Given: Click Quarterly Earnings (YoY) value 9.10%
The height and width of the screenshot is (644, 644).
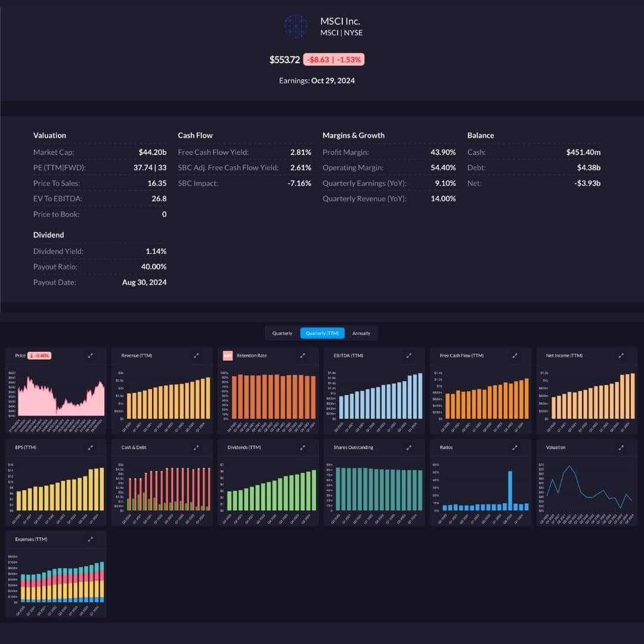Looking at the screenshot, I should (x=445, y=183).
